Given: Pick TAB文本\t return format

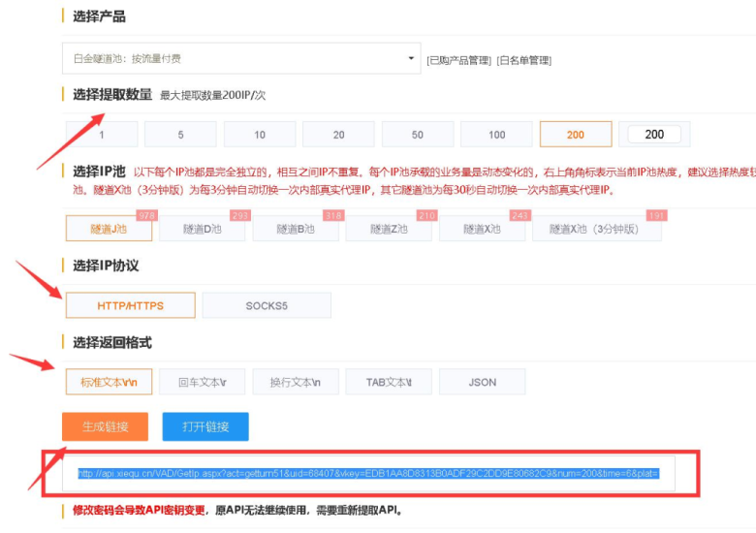Looking at the screenshot, I should pyautogui.click(x=389, y=382).
